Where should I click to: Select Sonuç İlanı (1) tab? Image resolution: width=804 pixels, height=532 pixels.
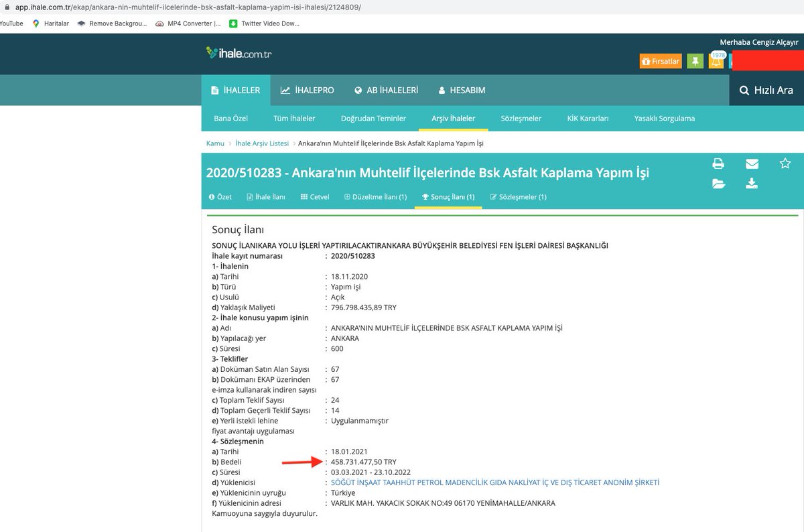[x=448, y=197]
